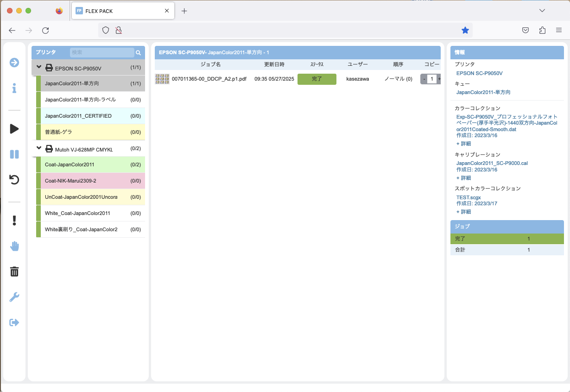Image resolution: width=570 pixels, height=392 pixels.
Task: Click the shield tracking protection icon
Action: (x=106, y=30)
